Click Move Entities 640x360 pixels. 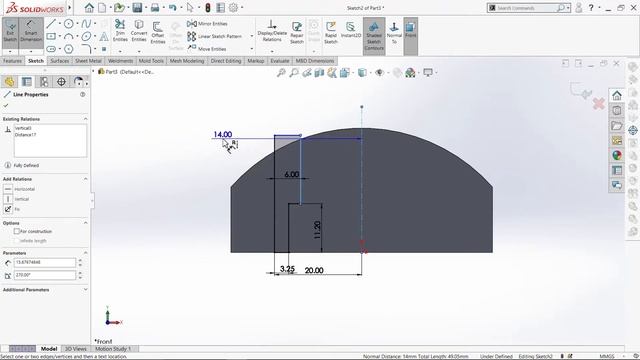(207, 49)
